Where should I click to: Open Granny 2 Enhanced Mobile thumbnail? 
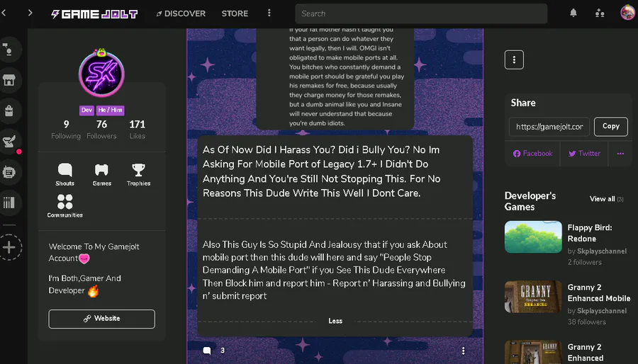(533, 297)
